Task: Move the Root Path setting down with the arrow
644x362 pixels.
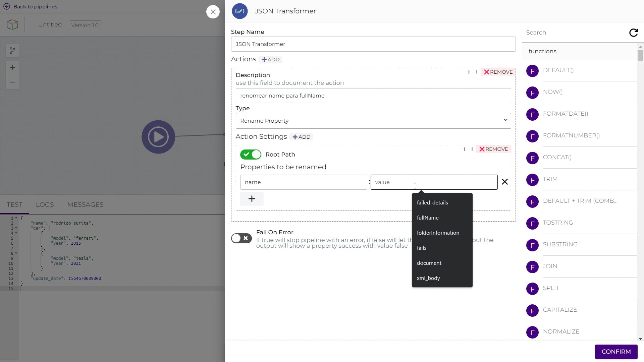Action: coord(472,149)
